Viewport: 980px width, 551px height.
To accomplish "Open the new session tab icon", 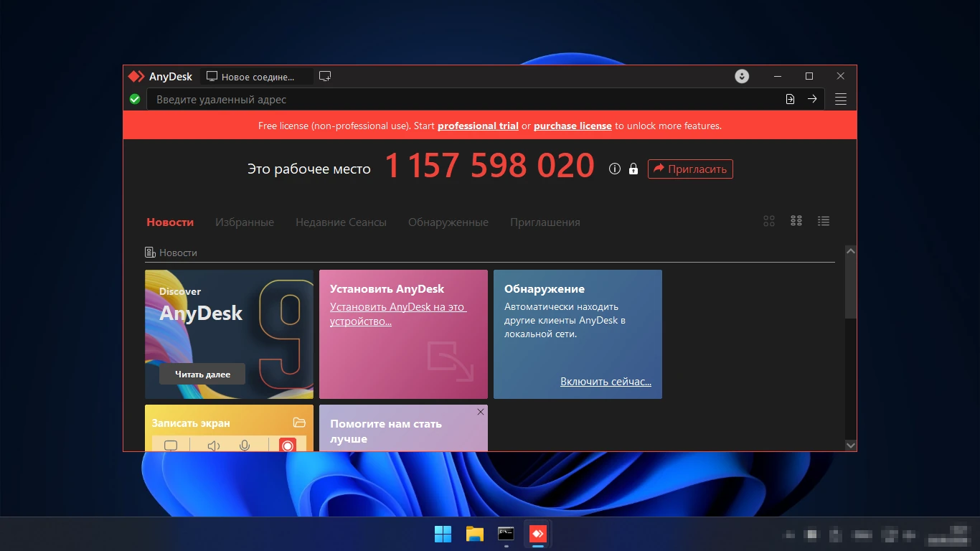I will point(325,76).
